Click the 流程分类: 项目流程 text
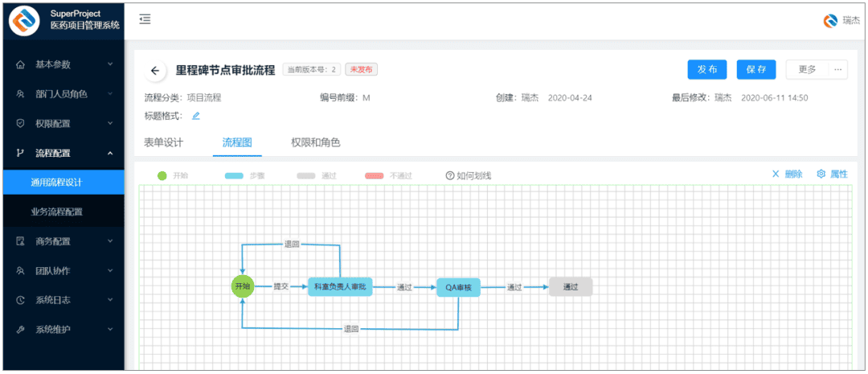 point(182,98)
